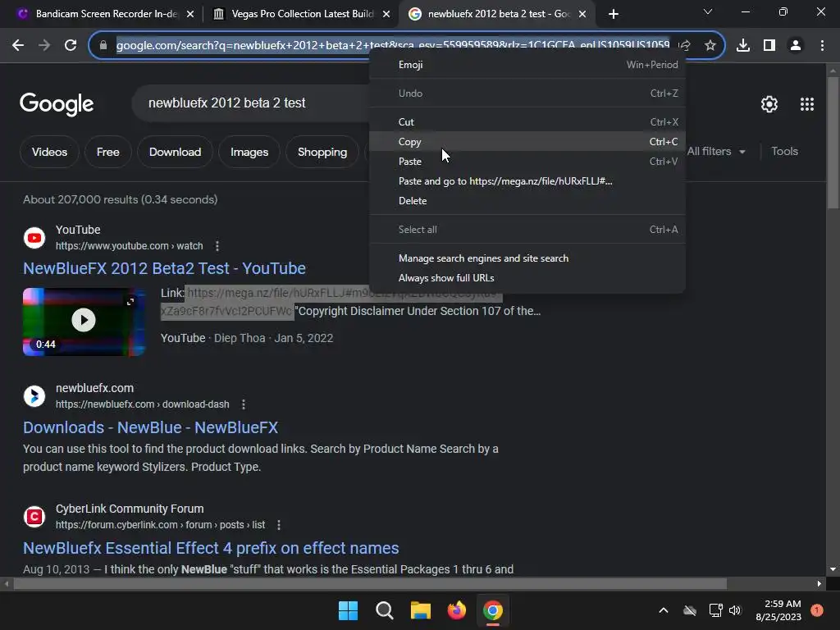The image size is (840, 630).
Task: Toggle the side panel icon
Action: pyautogui.click(x=769, y=46)
